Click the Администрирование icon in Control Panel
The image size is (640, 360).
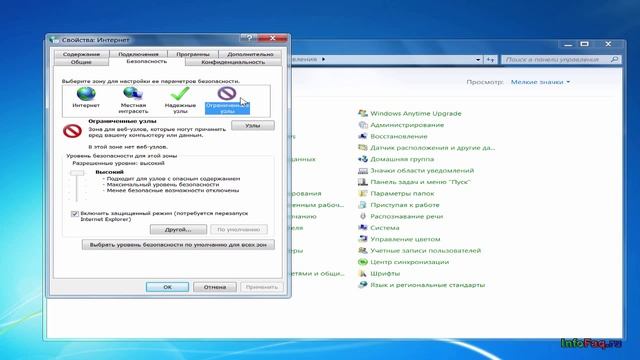362,124
